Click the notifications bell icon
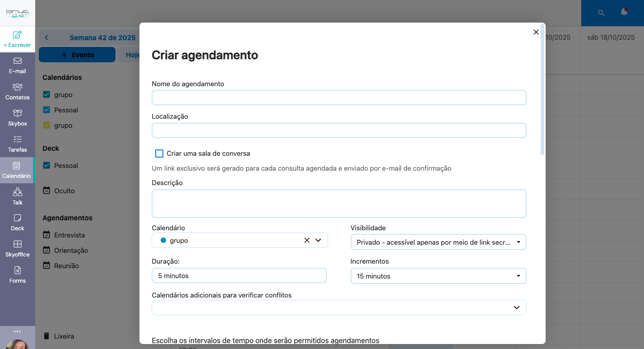Image resolution: width=644 pixels, height=349 pixels. click(x=624, y=12)
